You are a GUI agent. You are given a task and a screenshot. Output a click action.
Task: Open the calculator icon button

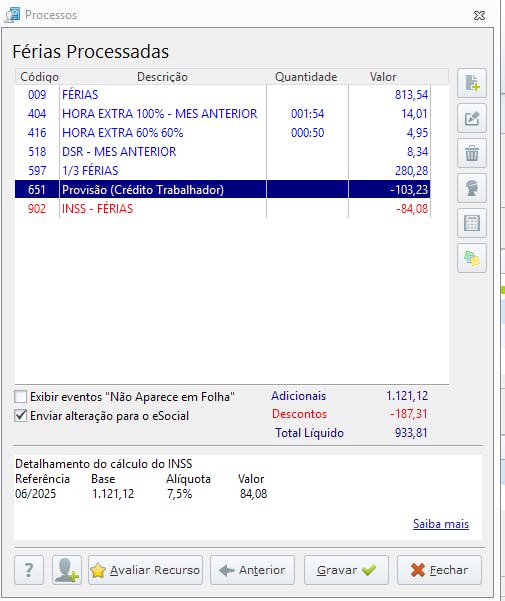tap(472, 223)
